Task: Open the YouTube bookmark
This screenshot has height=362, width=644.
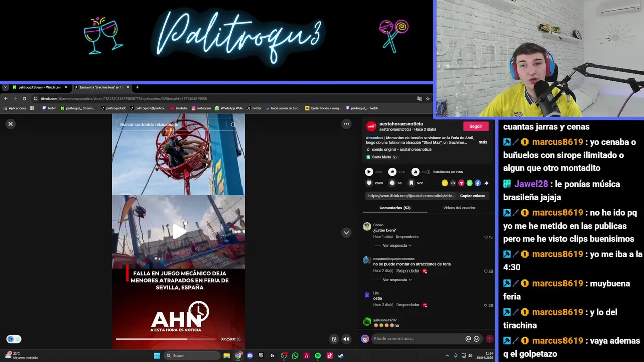Action: (179, 108)
